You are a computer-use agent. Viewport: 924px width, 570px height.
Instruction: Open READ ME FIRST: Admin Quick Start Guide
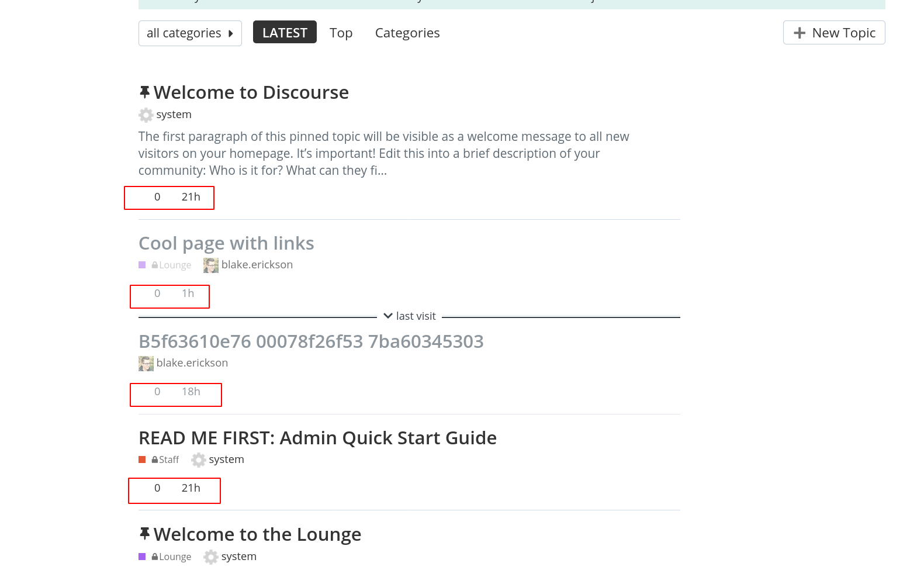(317, 438)
